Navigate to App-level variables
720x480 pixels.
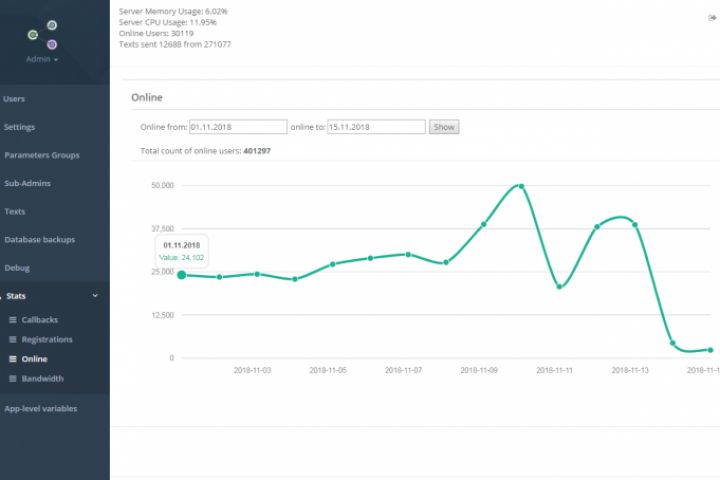(x=40, y=408)
